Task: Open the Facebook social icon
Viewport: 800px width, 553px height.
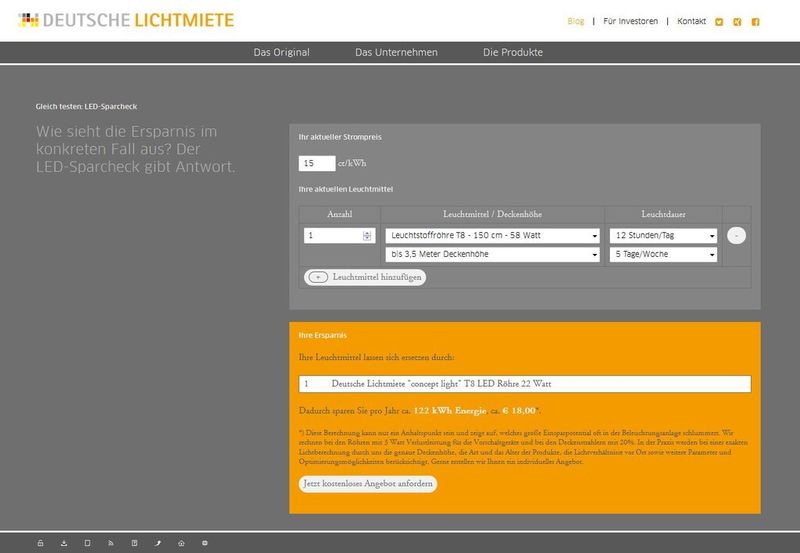Action: pyautogui.click(x=756, y=22)
